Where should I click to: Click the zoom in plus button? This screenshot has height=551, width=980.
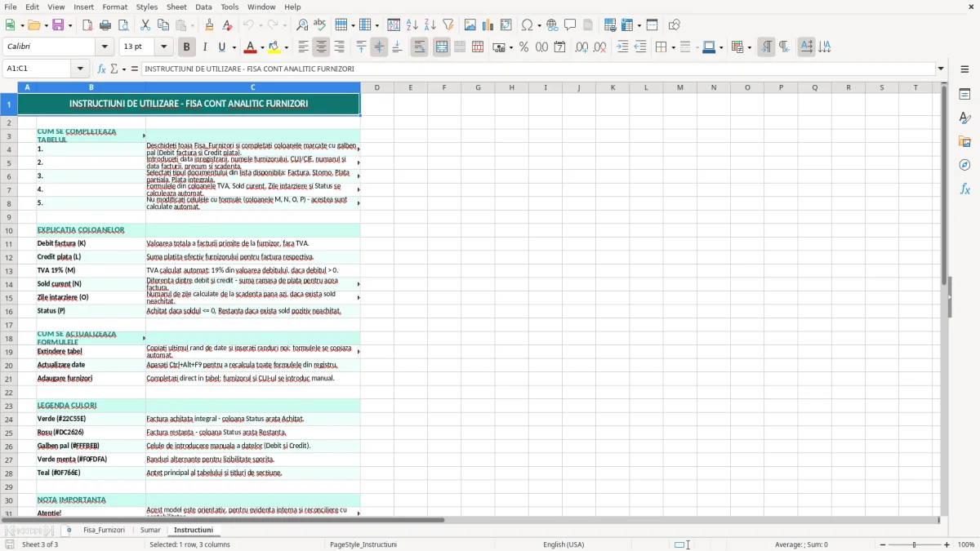coord(947,544)
